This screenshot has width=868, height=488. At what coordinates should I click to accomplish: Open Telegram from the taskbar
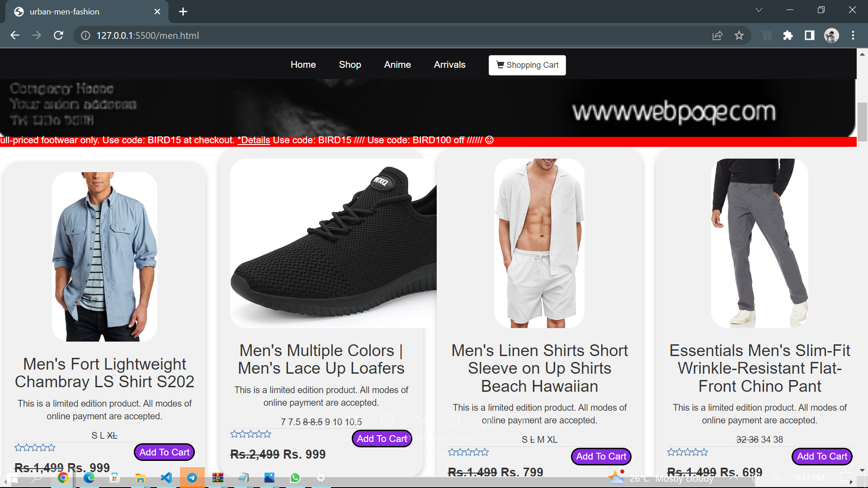pos(192,478)
